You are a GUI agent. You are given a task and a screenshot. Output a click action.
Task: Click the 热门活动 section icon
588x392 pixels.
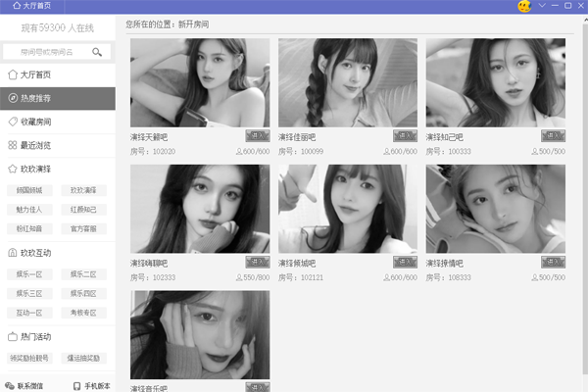pos(13,336)
